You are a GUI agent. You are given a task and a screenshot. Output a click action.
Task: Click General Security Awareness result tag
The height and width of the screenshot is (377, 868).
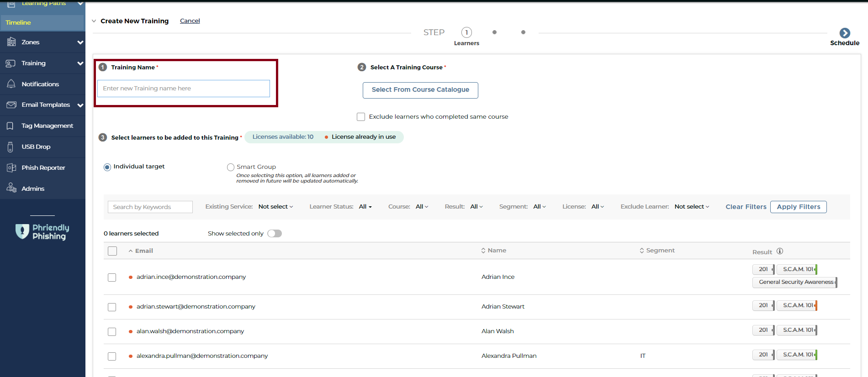pyautogui.click(x=795, y=282)
